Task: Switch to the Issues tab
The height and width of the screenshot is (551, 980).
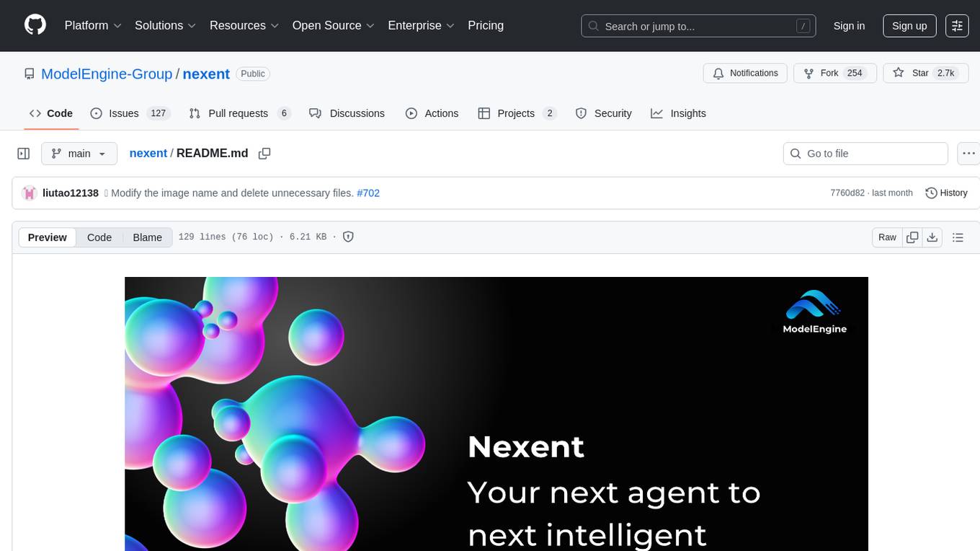Action: click(x=129, y=113)
